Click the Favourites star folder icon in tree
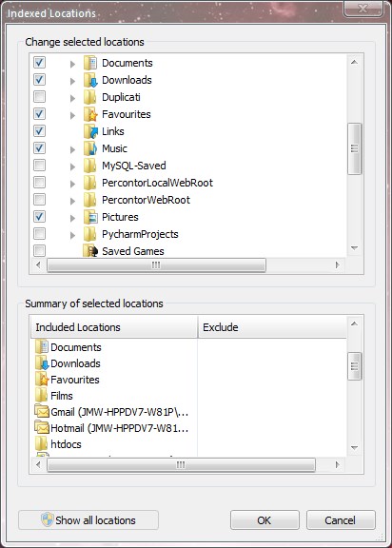Screen dimensions: 392x548 (90, 114)
